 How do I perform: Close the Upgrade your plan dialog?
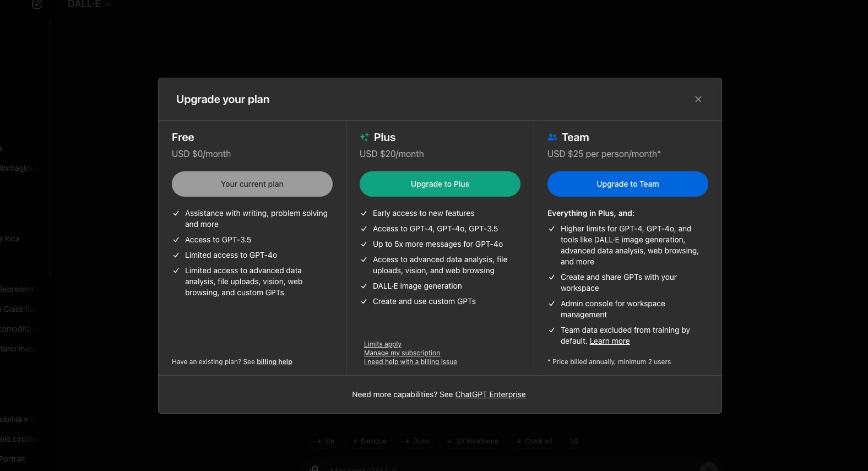click(x=698, y=99)
